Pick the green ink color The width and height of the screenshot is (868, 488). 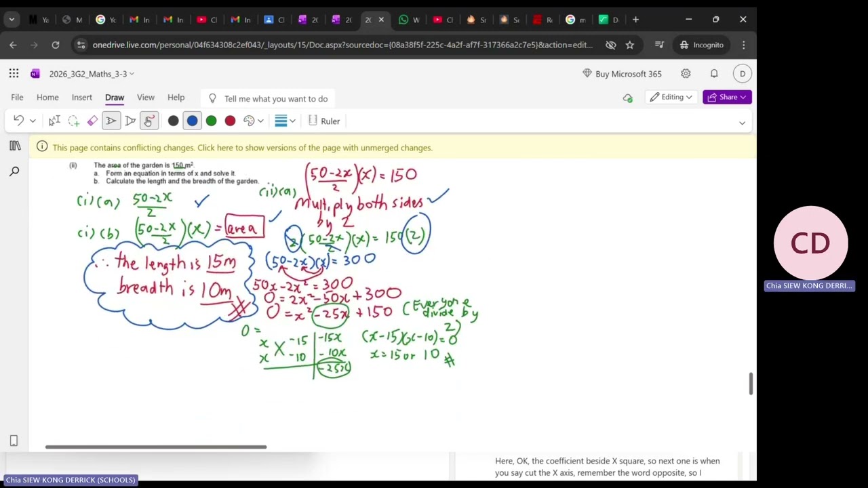point(212,121)
